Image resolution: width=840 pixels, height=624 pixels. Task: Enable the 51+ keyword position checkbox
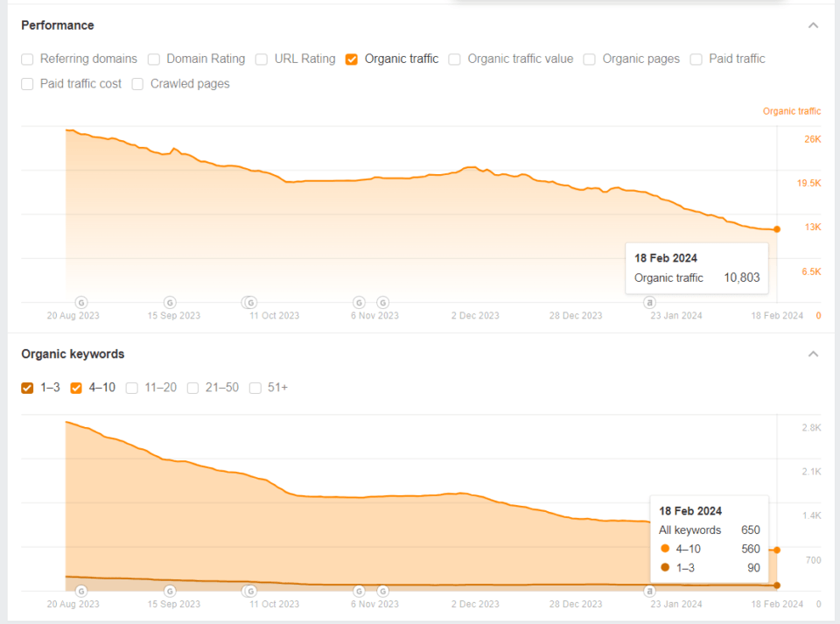point(255,388)
